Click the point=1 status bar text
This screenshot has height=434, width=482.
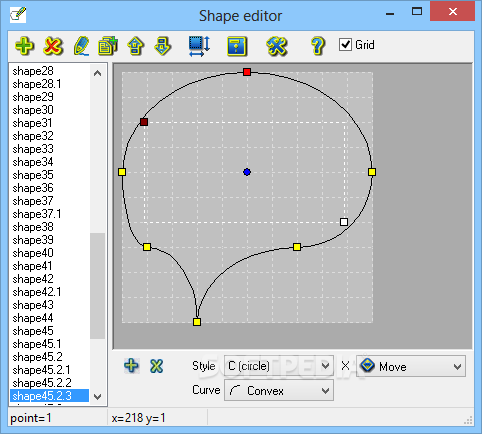[x=31, y=418]
